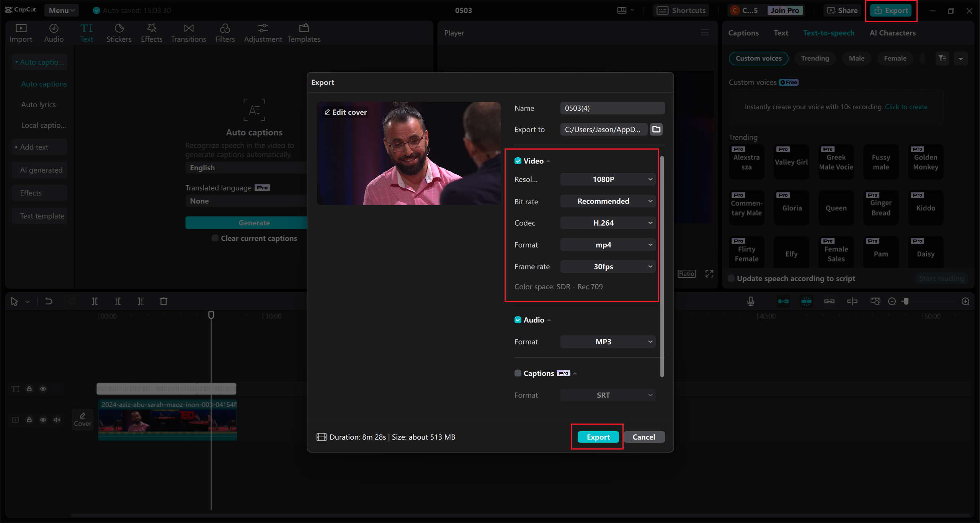Switch to the Captions tab
Image resolution: width=980 pixels, height=523 pixels.
743,33
